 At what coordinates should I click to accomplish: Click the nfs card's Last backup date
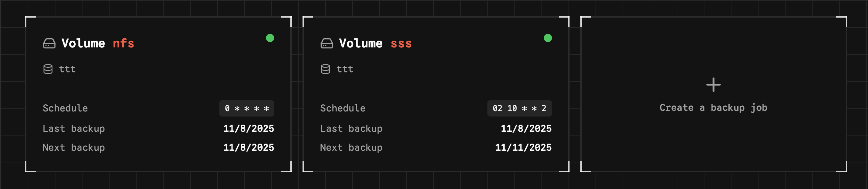point(248,129)
